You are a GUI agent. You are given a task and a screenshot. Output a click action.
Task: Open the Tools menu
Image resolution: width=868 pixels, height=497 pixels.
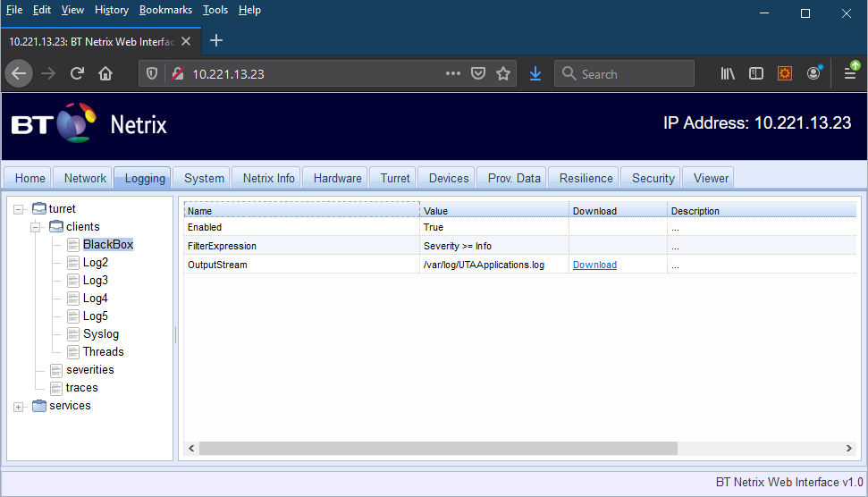(x=215, y=10)
